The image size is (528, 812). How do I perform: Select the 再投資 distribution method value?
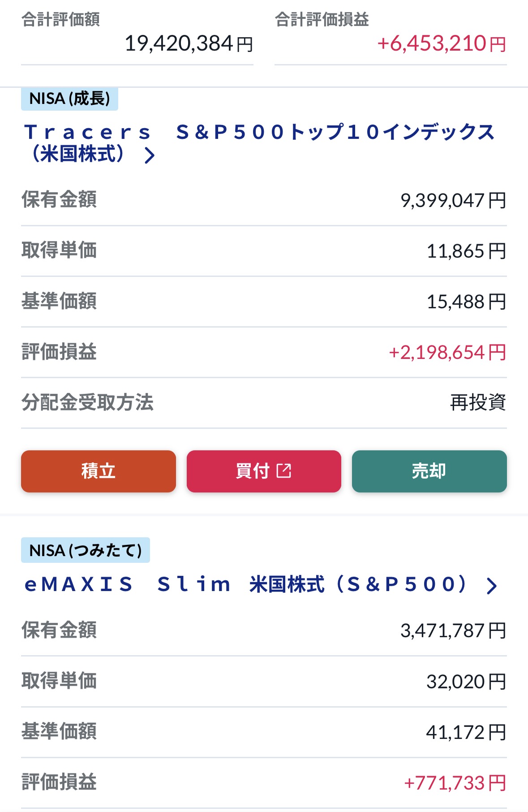pyautogui.click(x=477, y=402)
